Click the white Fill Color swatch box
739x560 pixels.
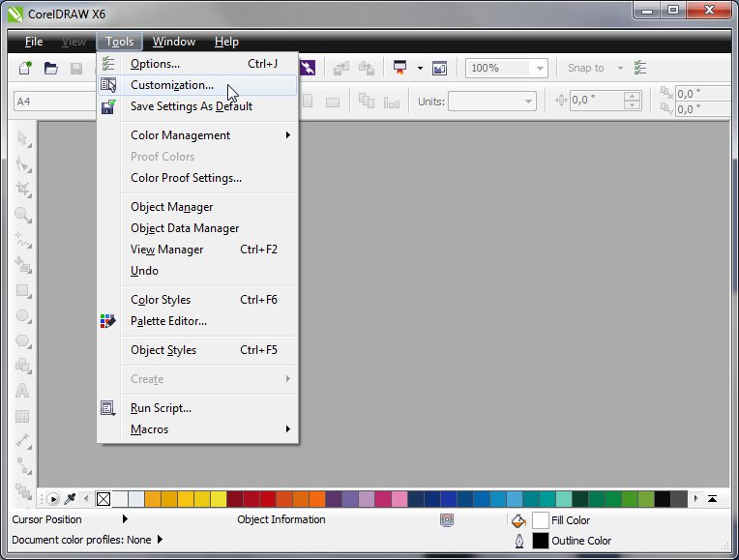click(540, 520)
